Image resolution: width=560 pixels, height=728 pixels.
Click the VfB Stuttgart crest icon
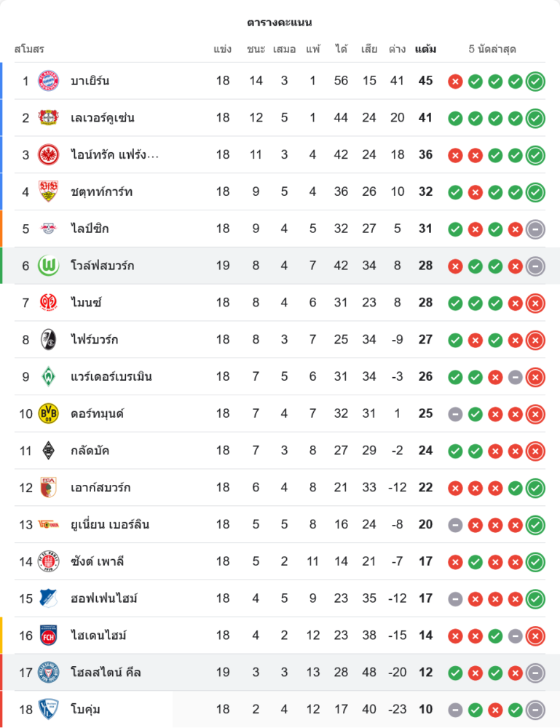click(x=49, y=191)
